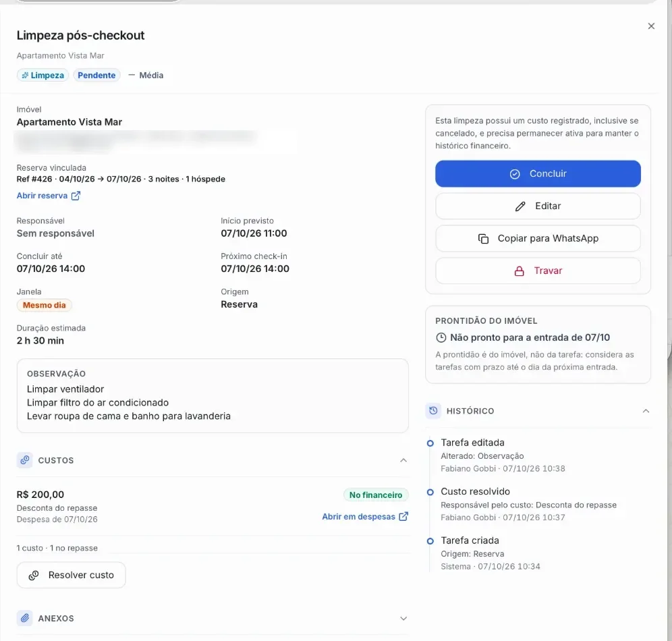This screenshot has width=672, height=641.
Task: Click the Início previsto 07/10/26 11:00 value
Action: click(254, 233)
